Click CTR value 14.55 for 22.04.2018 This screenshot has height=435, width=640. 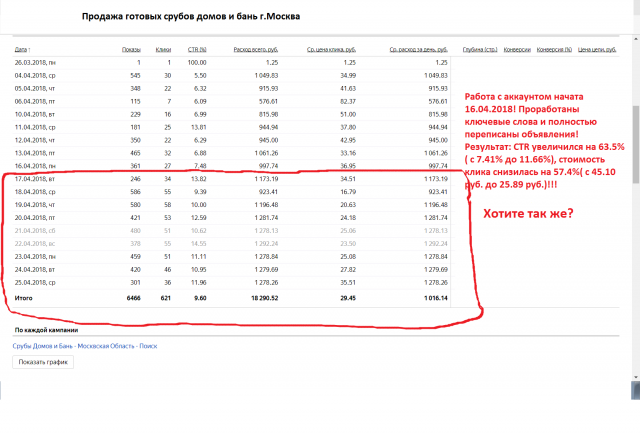pyautogui.click(x=199, y=244)
